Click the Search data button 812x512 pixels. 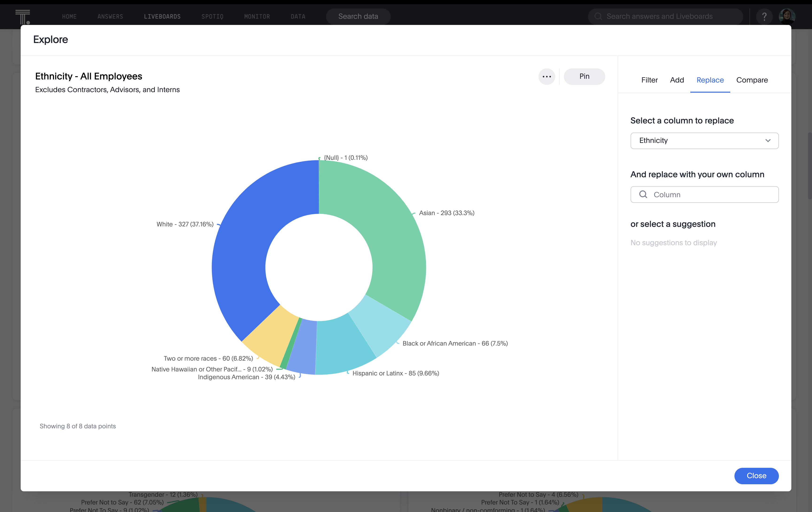pos(358,16)
